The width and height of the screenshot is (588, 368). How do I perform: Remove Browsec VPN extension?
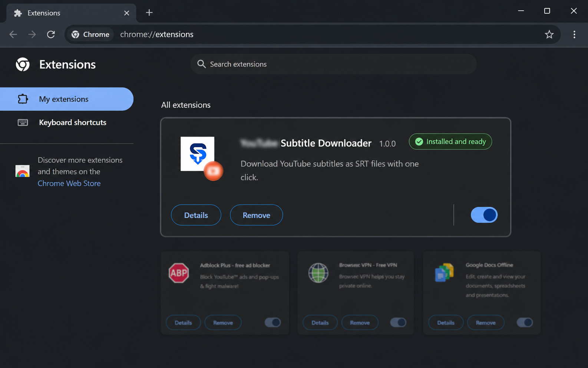[360, 323]
